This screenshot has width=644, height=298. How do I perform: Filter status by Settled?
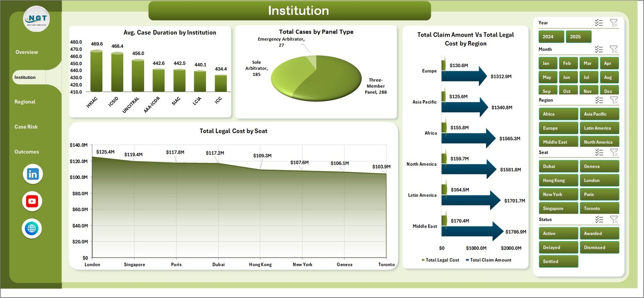(x=558, y=261)
